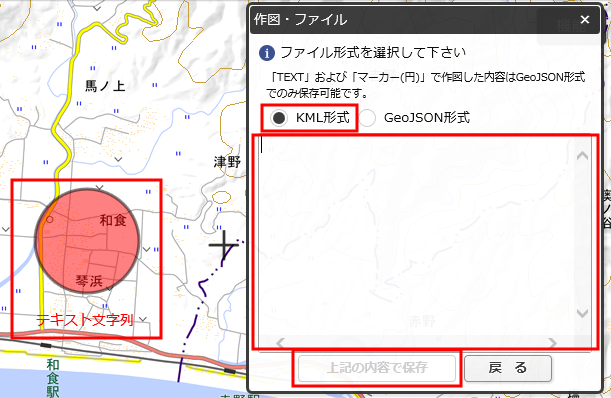Click the black crosshair at map center
The height and width of the screenshot is (398, 611).
(x=224, y=245)
